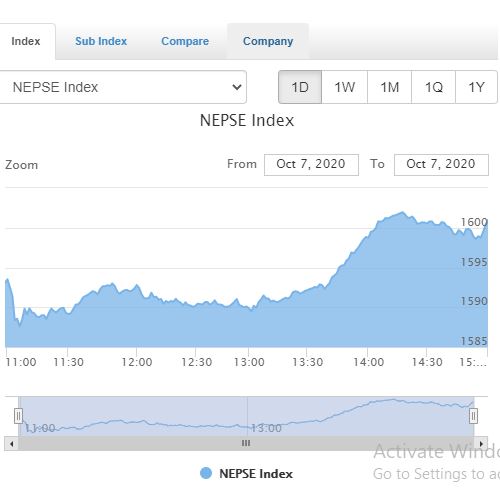The image size is (500, 489).
Task: Select the 1Y range button
Action: tap(476, 87)
